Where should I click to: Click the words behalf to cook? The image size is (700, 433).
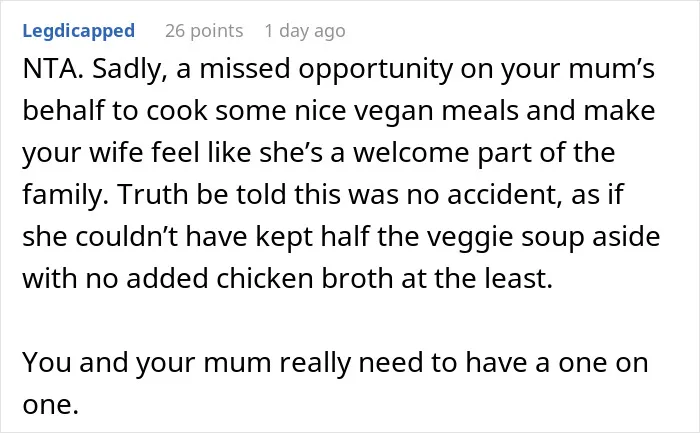pyautogui.click(x=115, y=112)
